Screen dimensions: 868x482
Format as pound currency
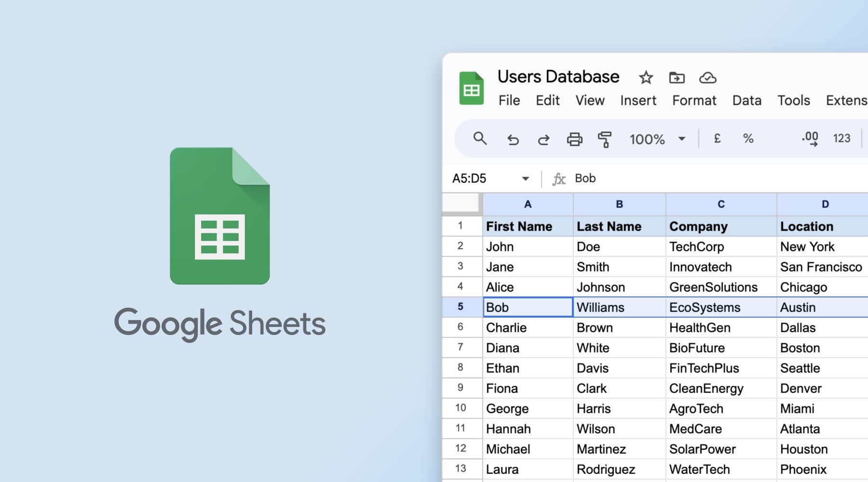coord(717,139)
